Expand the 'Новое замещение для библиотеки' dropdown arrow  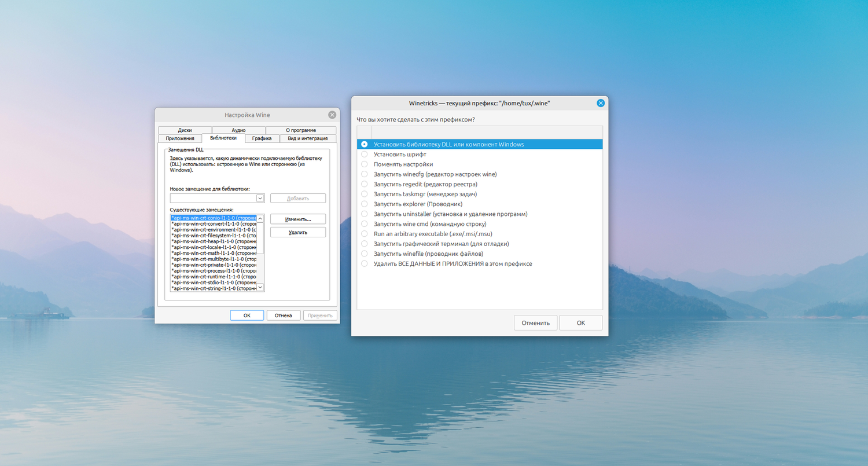pyautogui.click(x=260, y=198)
